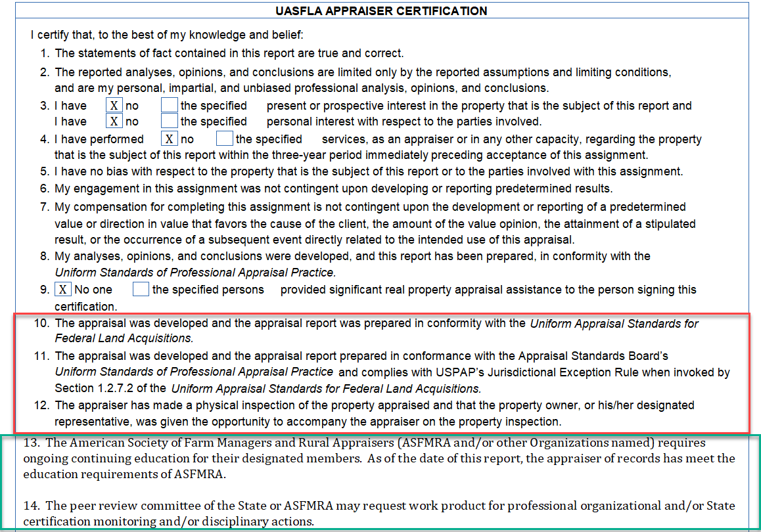Viewport: 761px width, 532px height.
Task: Toggle "no" checkbox on the personal interest line
Action: 114,122
